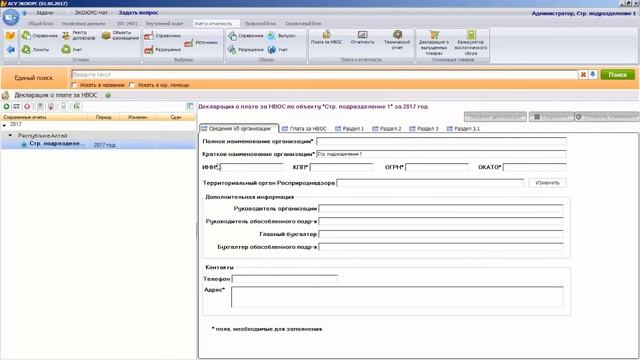
Task: Enable Искать в юр. помощи checkbox
Action: click(x=132, y=85)
